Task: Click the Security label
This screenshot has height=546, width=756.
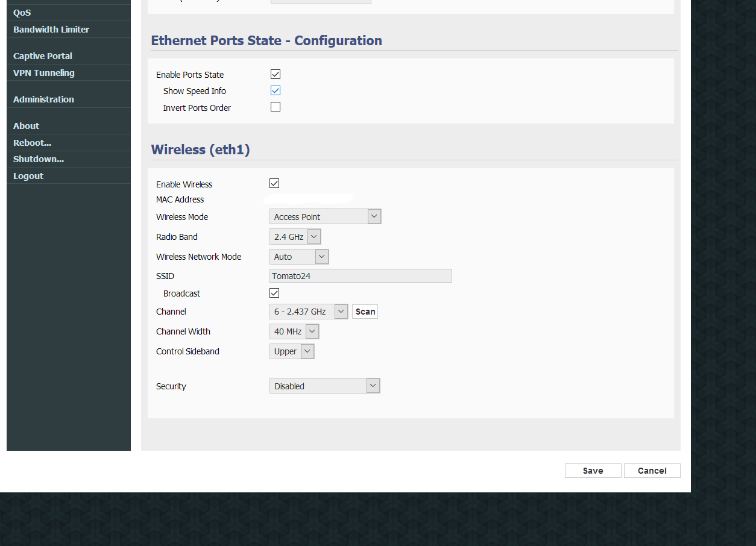Action: 171,386
